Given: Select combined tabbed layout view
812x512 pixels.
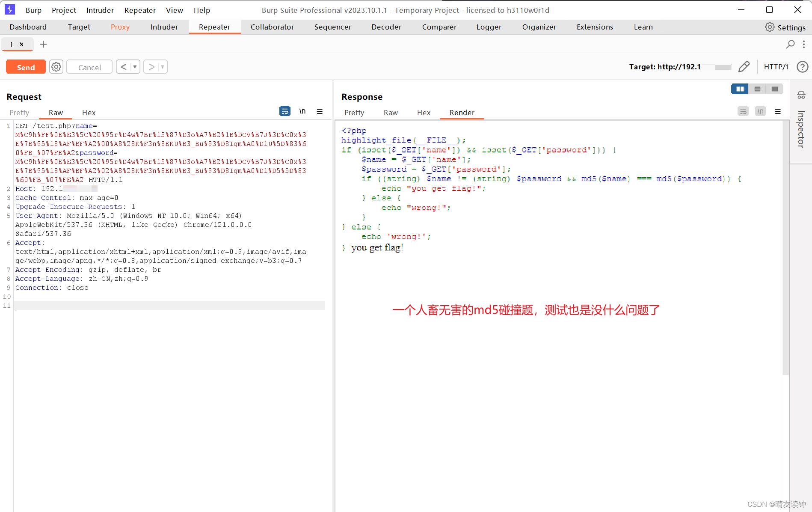Looking at the screenshot, I should (775, 89).
